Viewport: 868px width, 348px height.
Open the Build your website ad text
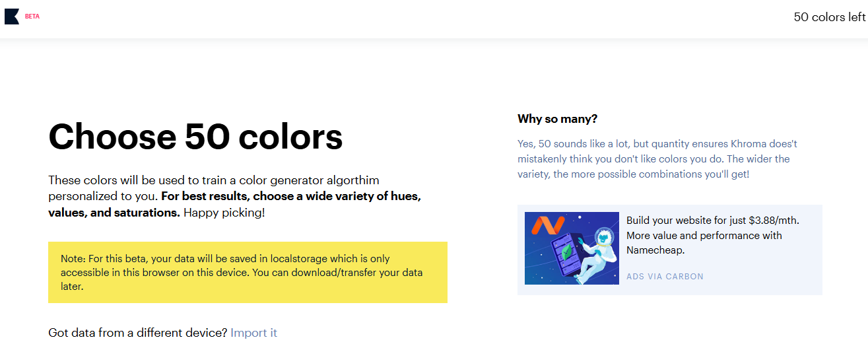pyautogui.click(x=712, y=221)
